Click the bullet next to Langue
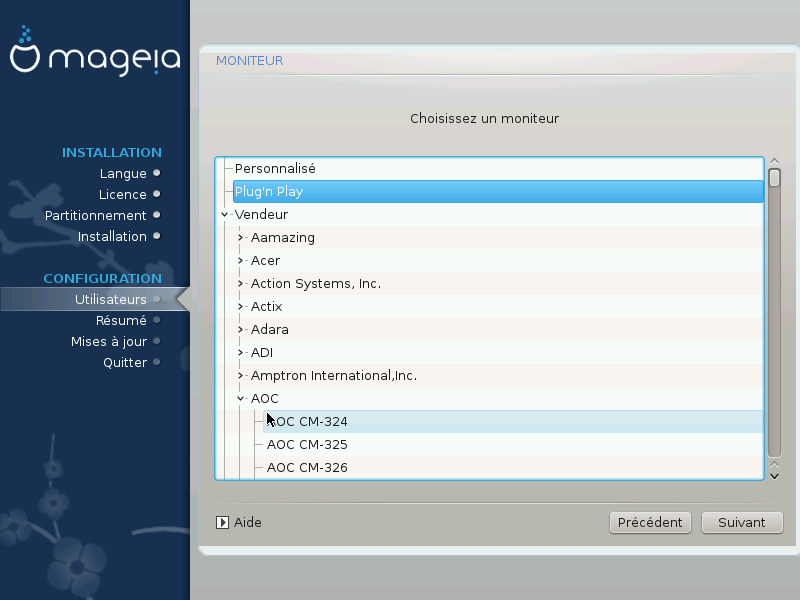 click(x=157, y=173)
